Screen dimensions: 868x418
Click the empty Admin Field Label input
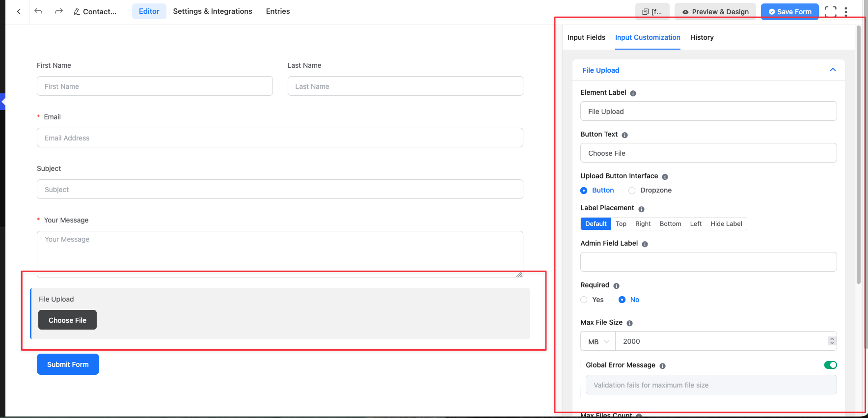pyautogui.click(x=708, y=262)
